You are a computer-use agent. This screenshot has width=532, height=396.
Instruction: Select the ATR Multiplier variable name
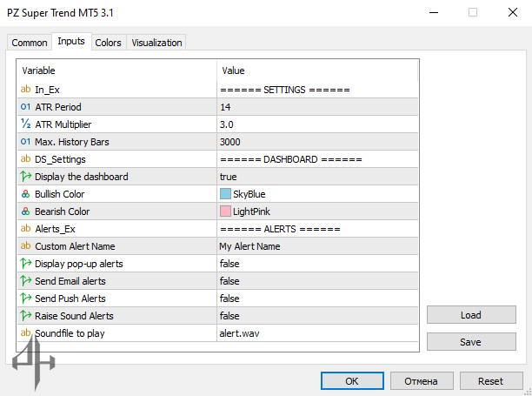tap(63, 124)
